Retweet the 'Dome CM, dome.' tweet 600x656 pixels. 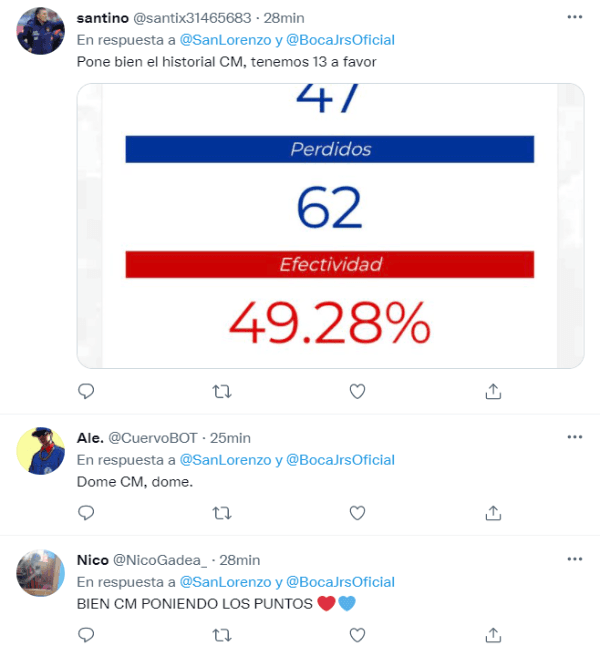[222, 513]
